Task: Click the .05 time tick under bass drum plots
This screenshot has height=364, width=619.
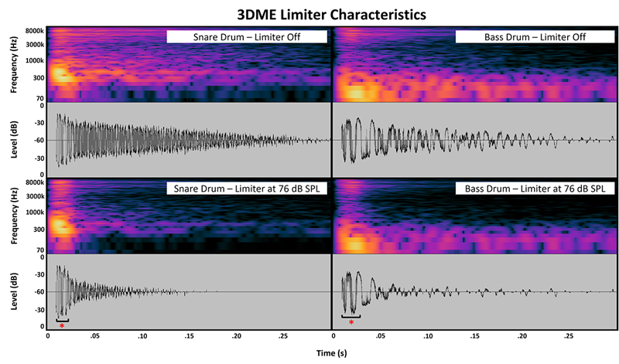Action: [x=380, y=336]
